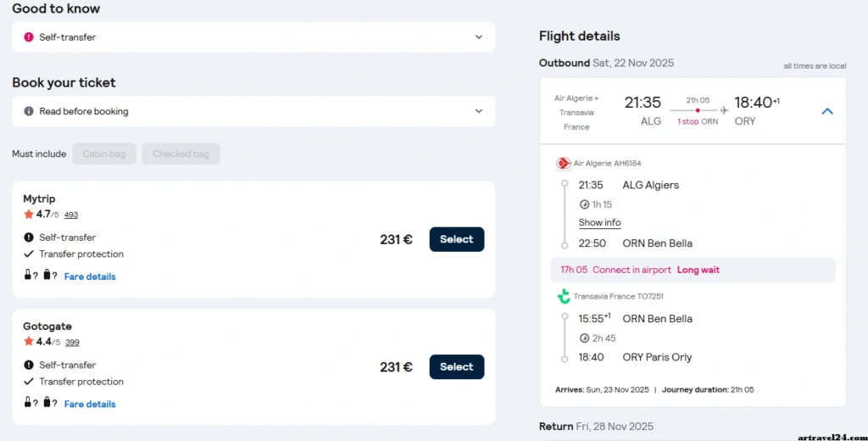Select the Gotogate 231 € offer

456,366
